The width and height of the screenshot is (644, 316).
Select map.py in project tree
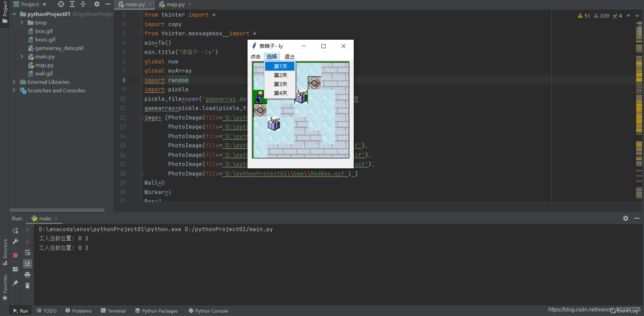[x=41, y=65]
